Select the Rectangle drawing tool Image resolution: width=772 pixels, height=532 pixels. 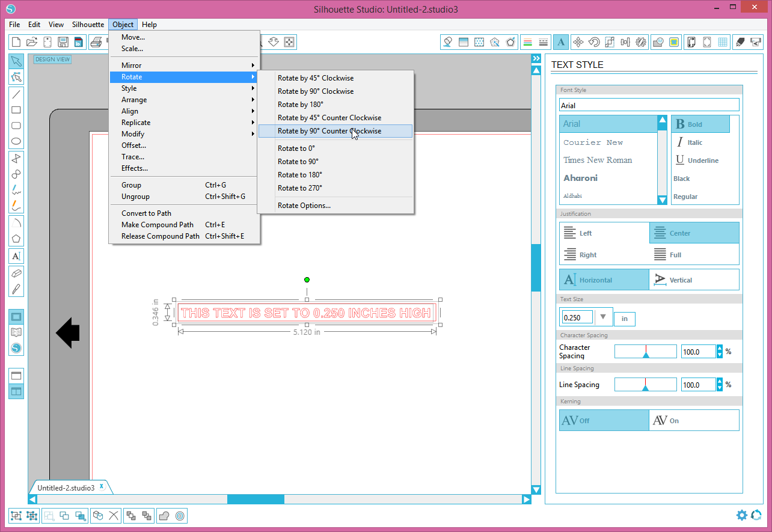[16, 110]
